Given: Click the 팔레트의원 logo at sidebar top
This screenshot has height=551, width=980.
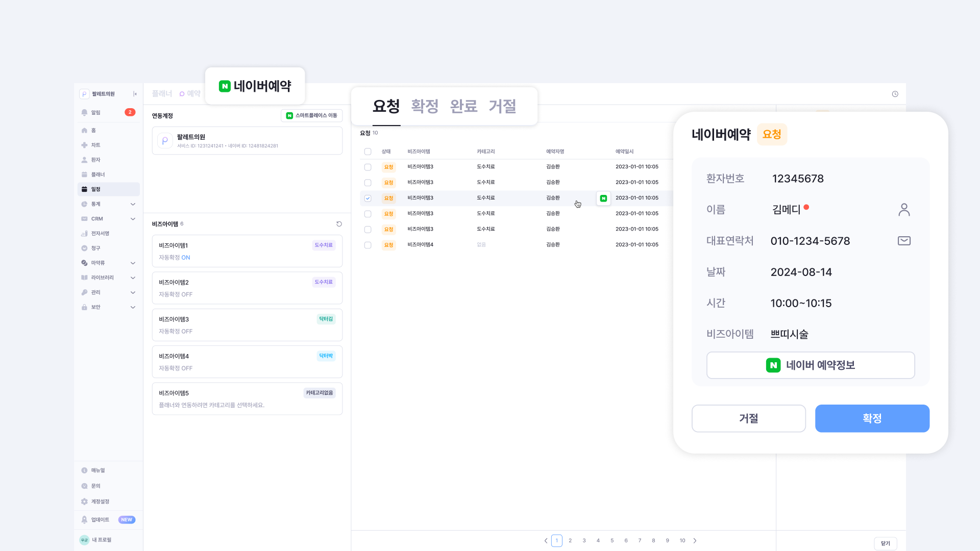Looking at the screenshot, I should point(84,94).
